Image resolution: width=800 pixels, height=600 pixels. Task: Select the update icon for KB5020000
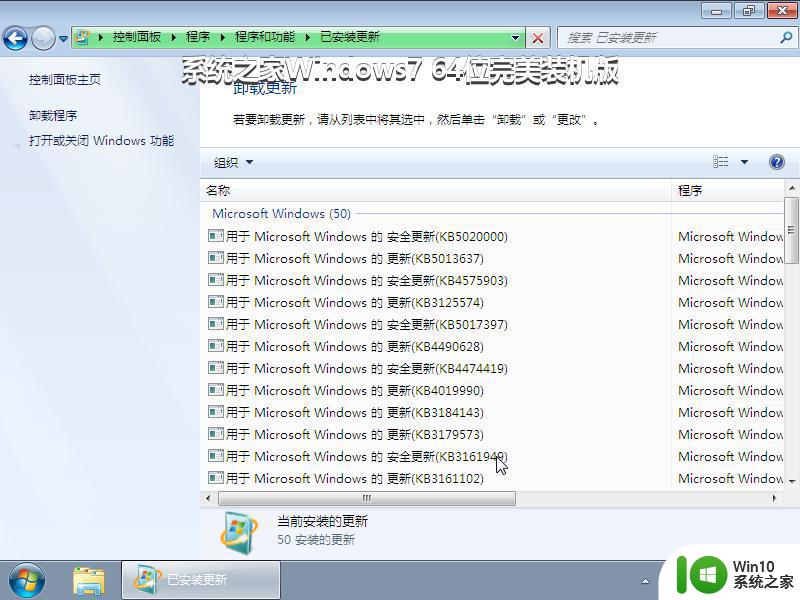pos(215,237)
